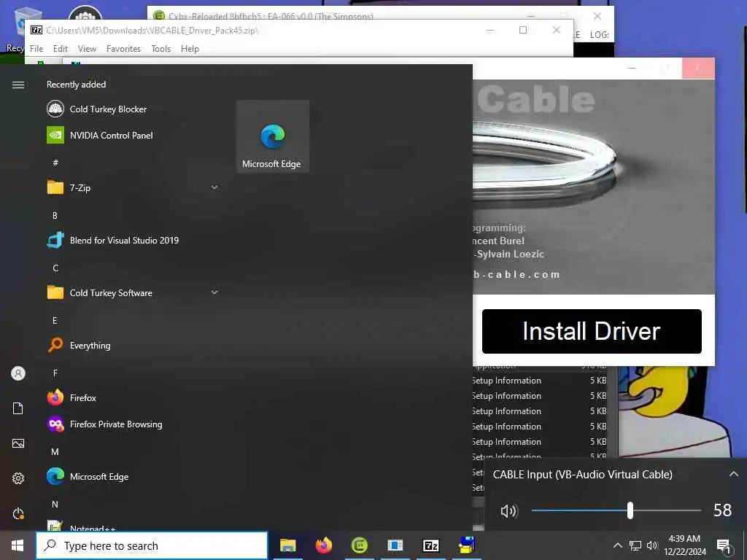Open the Tools menu in 7-Zip
Viewport: 747px width, 560px height.
160,49
